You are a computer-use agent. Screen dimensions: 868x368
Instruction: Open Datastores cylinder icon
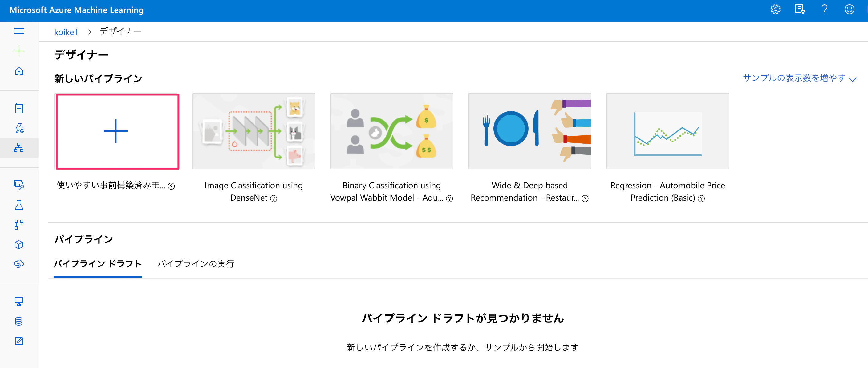pos(19,321)
